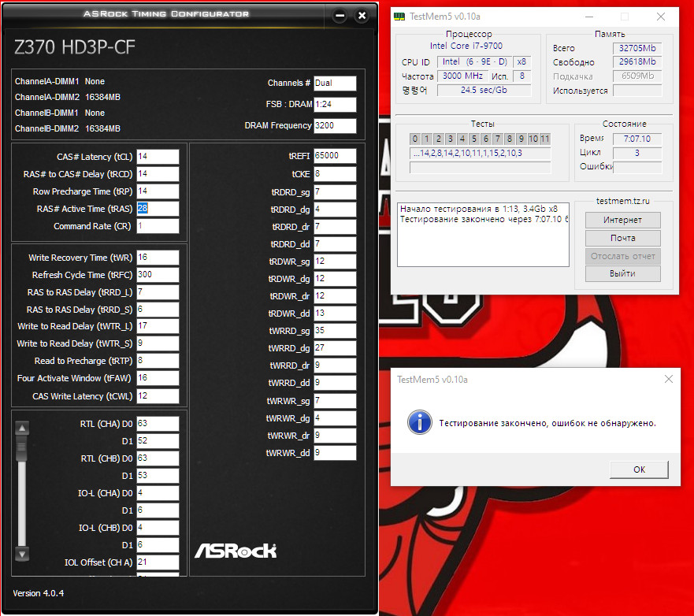Screen dimensions: 694x616
Task: Click the tWRWR_sg value field
Action: (335, 401)
